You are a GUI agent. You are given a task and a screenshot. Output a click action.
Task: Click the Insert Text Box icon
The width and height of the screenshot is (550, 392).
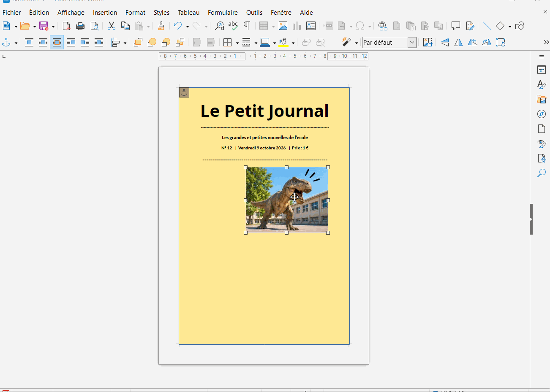point(311,26)
